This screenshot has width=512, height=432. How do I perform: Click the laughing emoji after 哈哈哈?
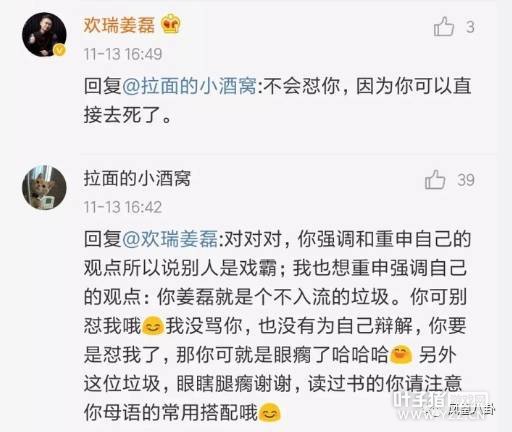point(401,354)
